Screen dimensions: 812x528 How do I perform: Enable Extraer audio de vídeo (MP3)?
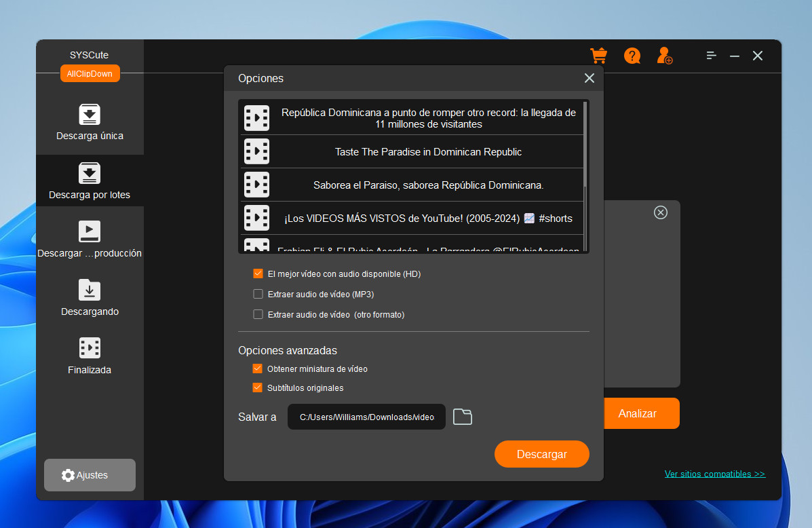click(x=258, y=295)
